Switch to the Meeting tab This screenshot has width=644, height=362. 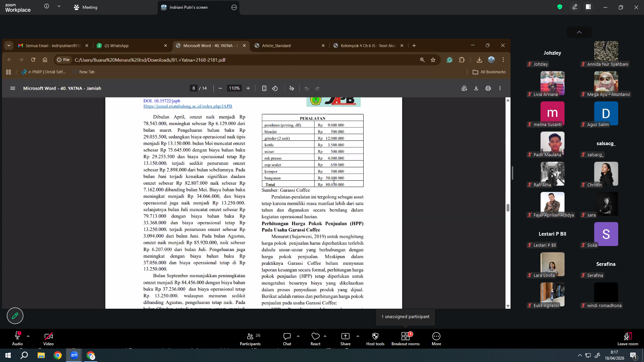pyautogui.click(x=86, y=7)
